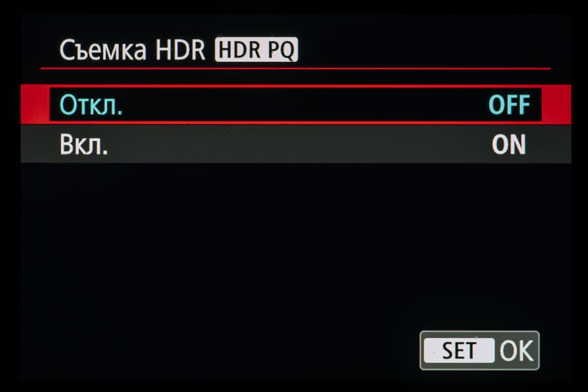Tap the SET icon in the corner

coord(459,350)
